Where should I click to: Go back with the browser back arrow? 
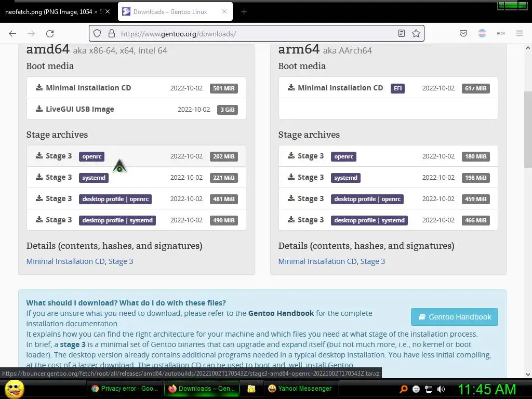coord(12,34)
